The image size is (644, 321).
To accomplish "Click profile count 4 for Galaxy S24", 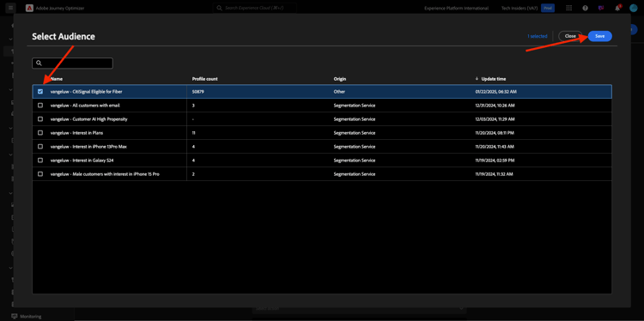I will [x=193, y=160].
